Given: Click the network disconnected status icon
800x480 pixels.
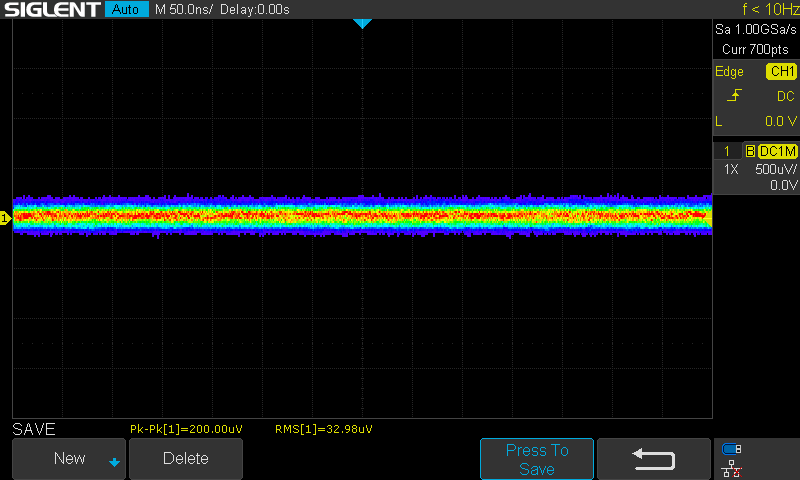Looking at the screenshot, I should (x=731, y=468).
